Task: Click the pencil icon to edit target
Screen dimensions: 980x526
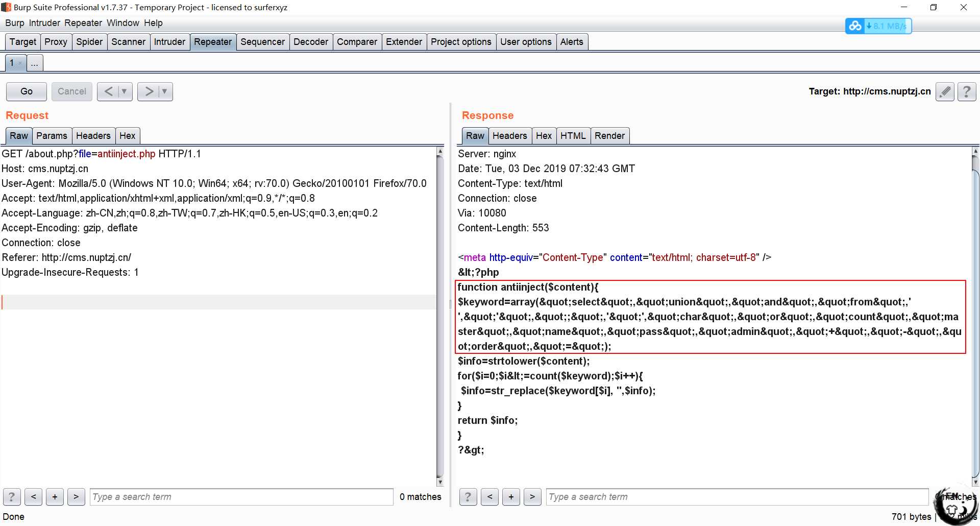Action: point(945,91)
